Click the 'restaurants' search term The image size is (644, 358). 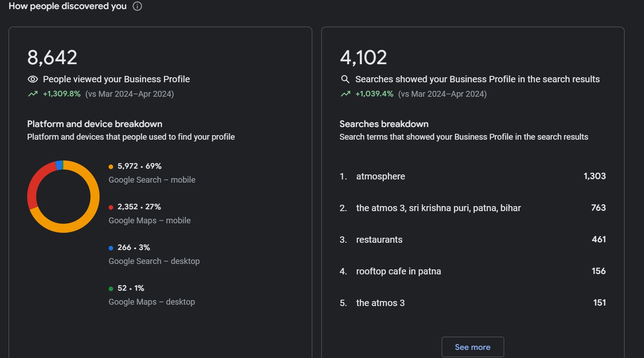[379, 240]
